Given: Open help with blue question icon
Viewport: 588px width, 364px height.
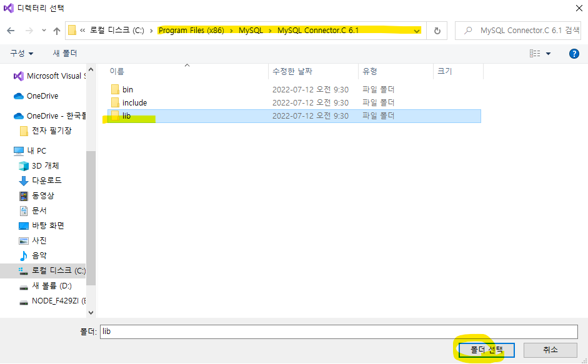Looking at the screenshot, I should click(574, 54).
